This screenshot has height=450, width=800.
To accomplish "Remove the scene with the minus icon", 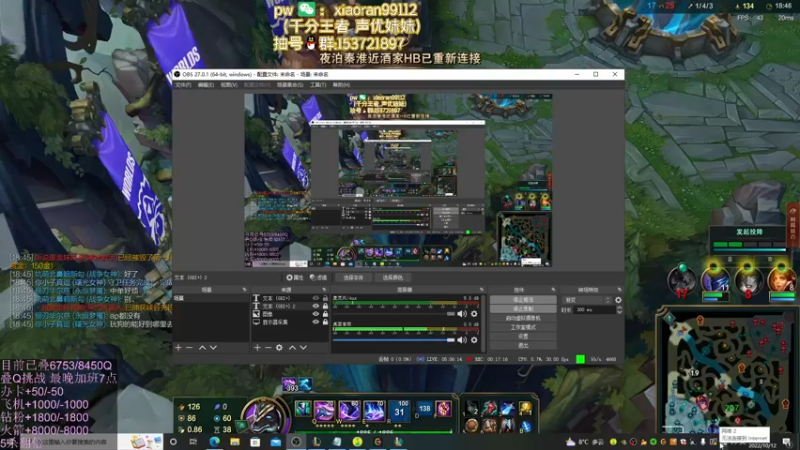I will (x=189, y=347).
